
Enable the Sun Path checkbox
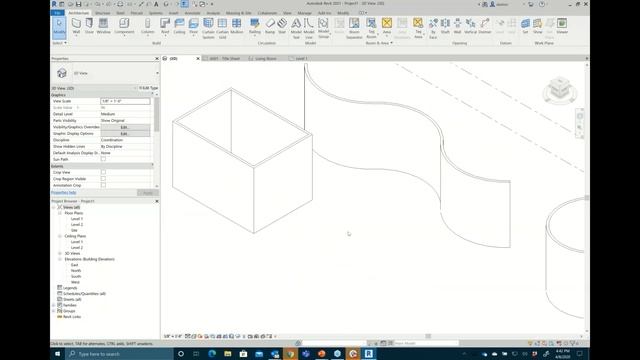tap(103, 159)
